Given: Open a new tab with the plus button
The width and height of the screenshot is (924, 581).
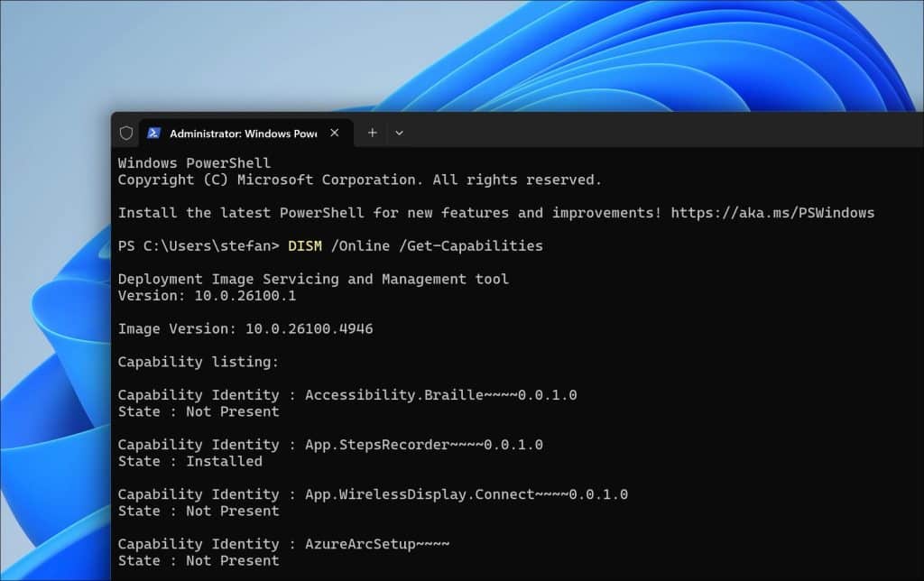Looking at the screenshot, I should pyautogui.click(x=372, y=134).
